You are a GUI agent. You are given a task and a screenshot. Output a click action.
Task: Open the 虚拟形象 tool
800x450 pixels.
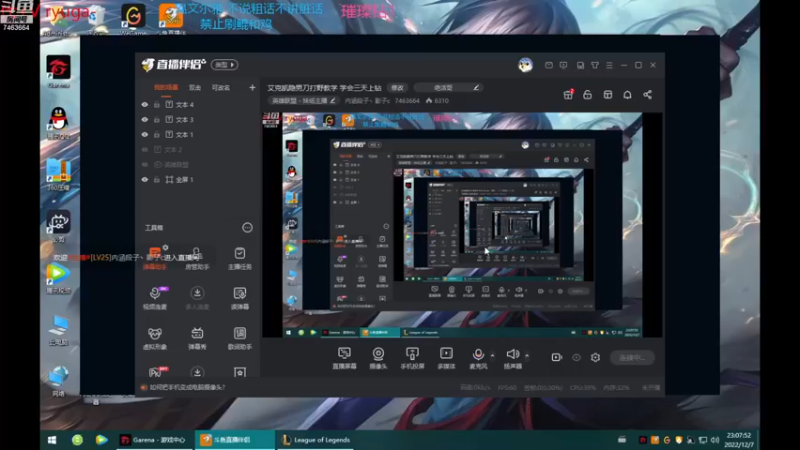click(155, 338)
